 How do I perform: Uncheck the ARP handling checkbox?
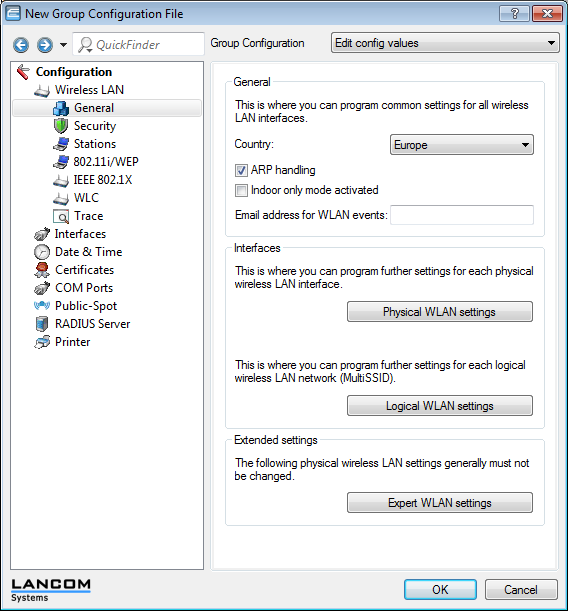pyautogui.click(x=241, y=170)
